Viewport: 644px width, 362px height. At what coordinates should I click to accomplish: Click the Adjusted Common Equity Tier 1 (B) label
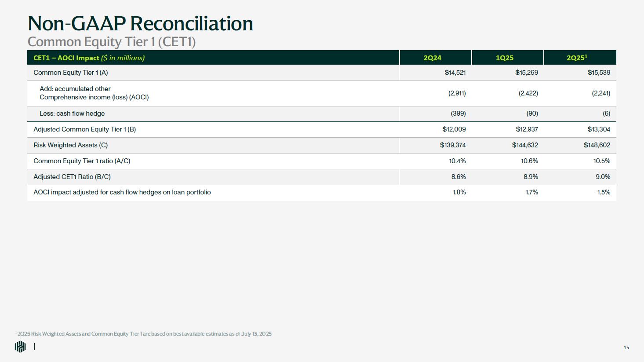(x=85, y=129)
